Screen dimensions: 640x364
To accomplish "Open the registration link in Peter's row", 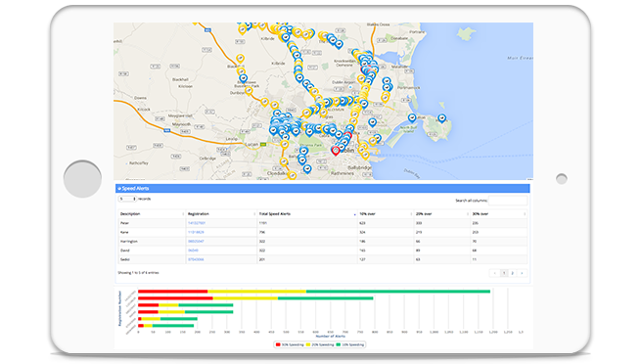I will pos(197,223).
